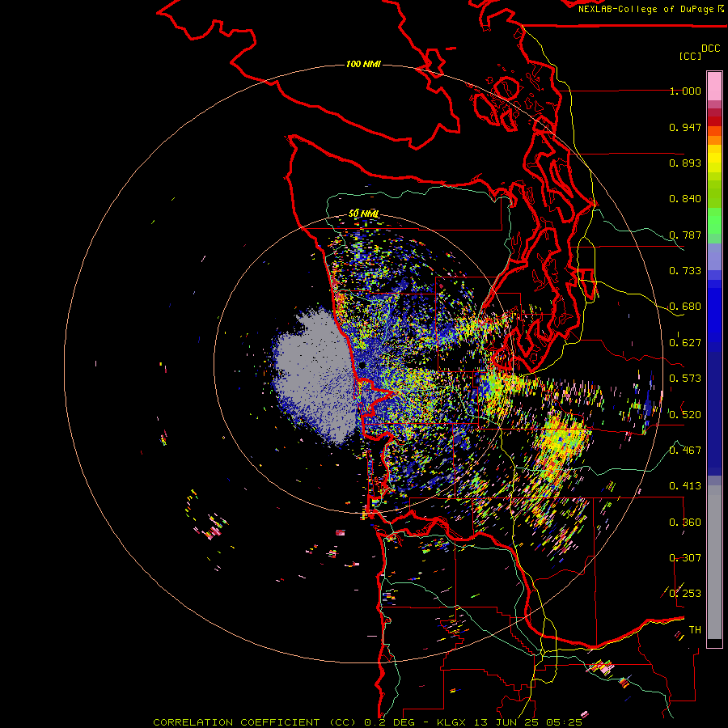Pick the yellow swatch in the color bar
Image resolution: width=728 pixels, height=728 pixels.
click(714, 159)
